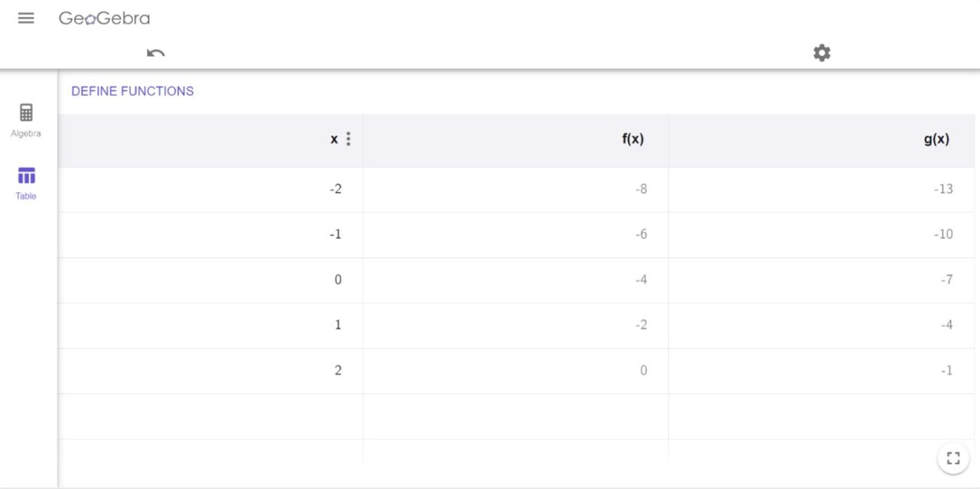Open the x column three-dot menu
Viewport: 980px width, 489px height.
point(348,139)
